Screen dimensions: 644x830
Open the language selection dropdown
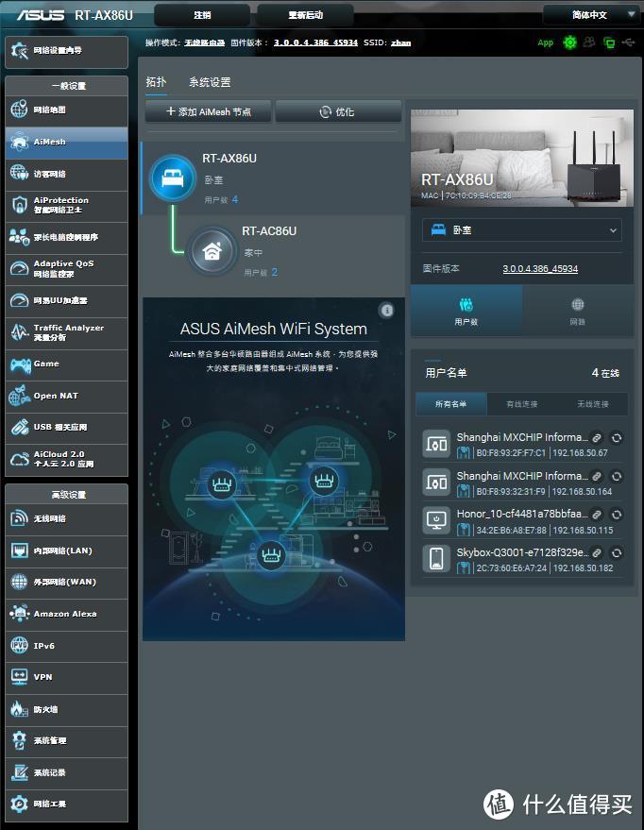[x=592, y=15]
